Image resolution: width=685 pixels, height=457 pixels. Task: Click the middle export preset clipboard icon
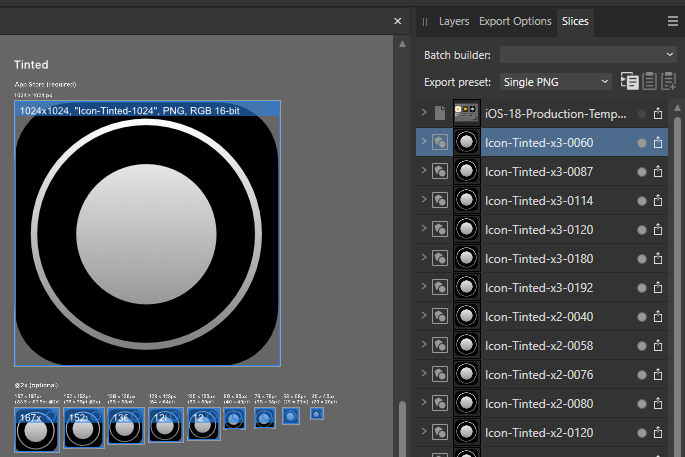(649, 82)
